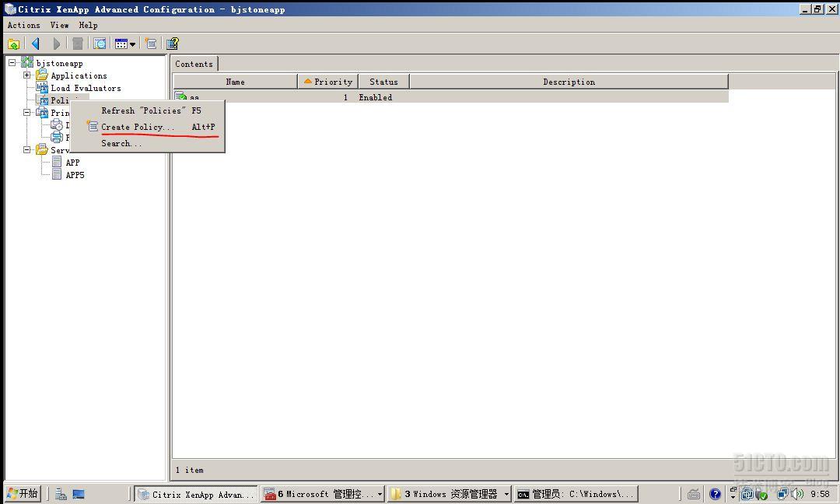Click the Citrix app title bar icon
This screenshot has width=840, height=504.
[10, 9]
